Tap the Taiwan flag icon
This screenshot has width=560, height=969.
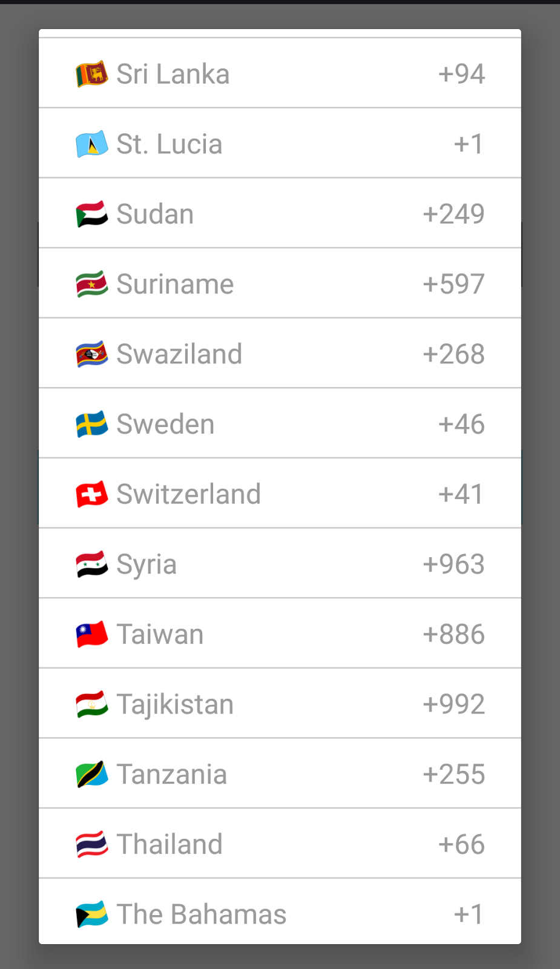[x=92, y=634]
